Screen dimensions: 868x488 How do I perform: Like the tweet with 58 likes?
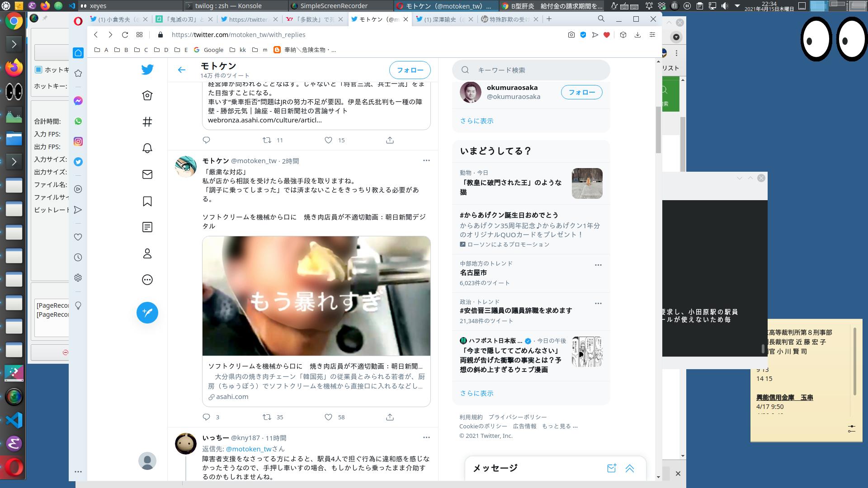329,417
